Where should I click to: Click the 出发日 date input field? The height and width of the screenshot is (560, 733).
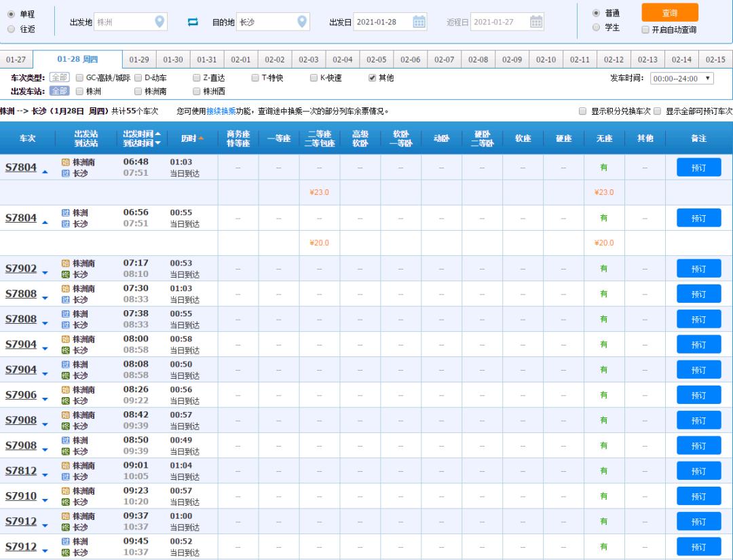point(390,22)
